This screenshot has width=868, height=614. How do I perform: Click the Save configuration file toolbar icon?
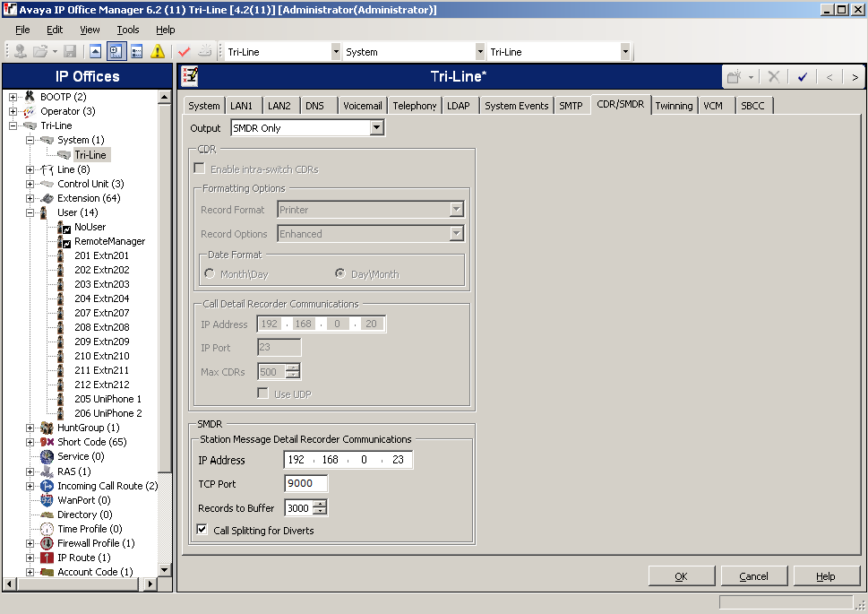69,50
